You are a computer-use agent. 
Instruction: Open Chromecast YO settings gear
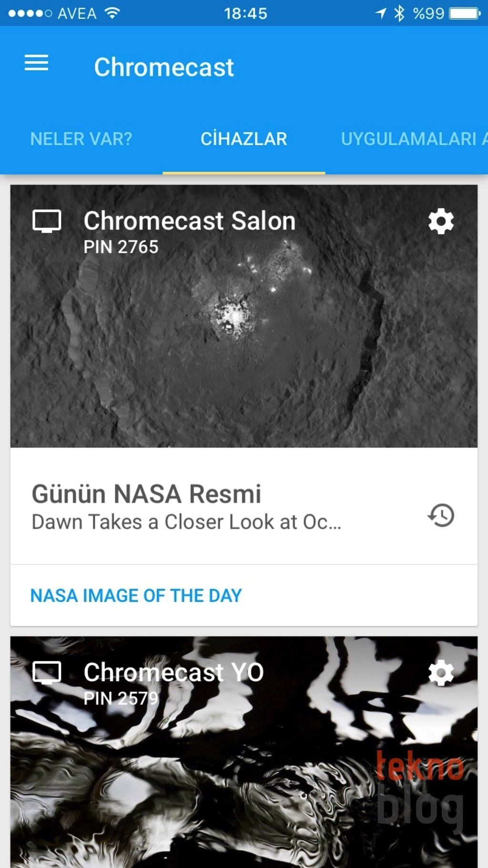pyautogui.click(x=441, y=673)
